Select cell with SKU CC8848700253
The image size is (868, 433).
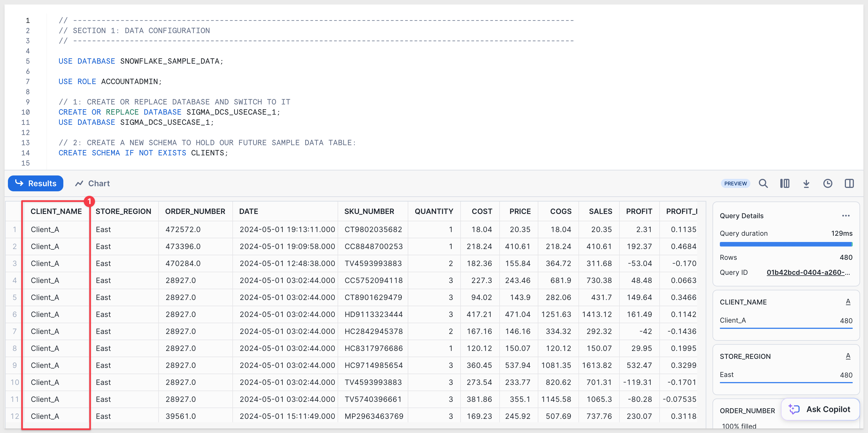pos(372,246)
